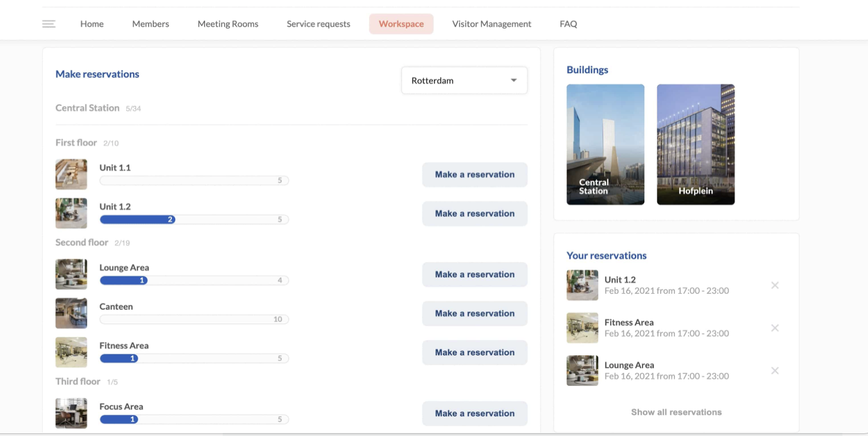Image resolution: width=868 pixels, height=436 pixels.
Task: Click the Lounge Area occupancy bar
Action: coord(194,280)
